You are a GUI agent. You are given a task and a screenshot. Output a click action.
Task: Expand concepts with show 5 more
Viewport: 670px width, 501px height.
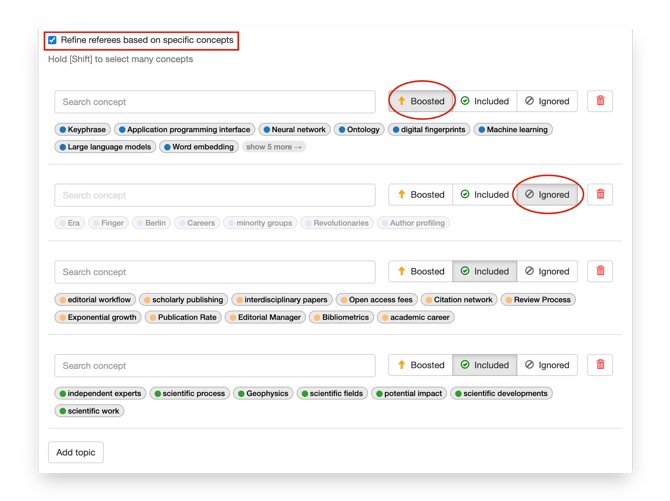point(273,147)
